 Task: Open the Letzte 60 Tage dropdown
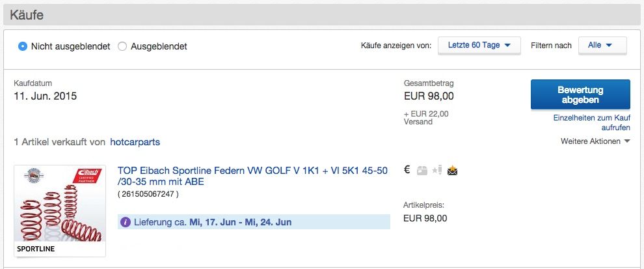tap(479, 45)
